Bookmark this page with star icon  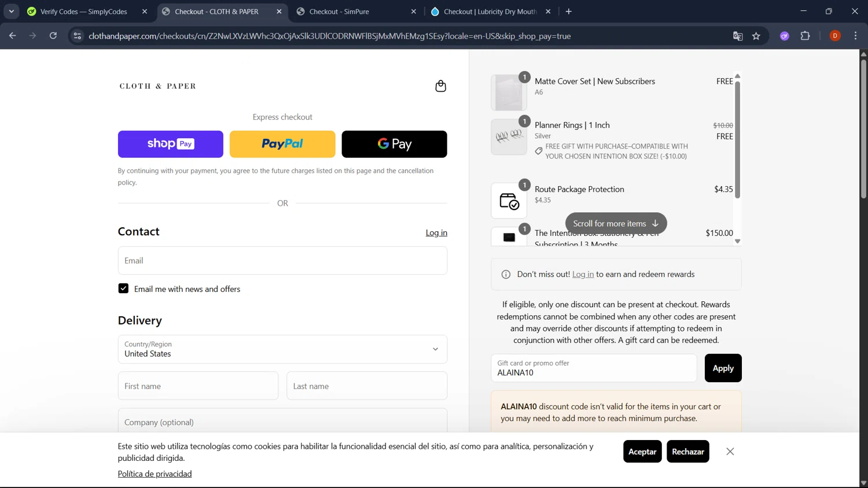click(x=756, y=36)
